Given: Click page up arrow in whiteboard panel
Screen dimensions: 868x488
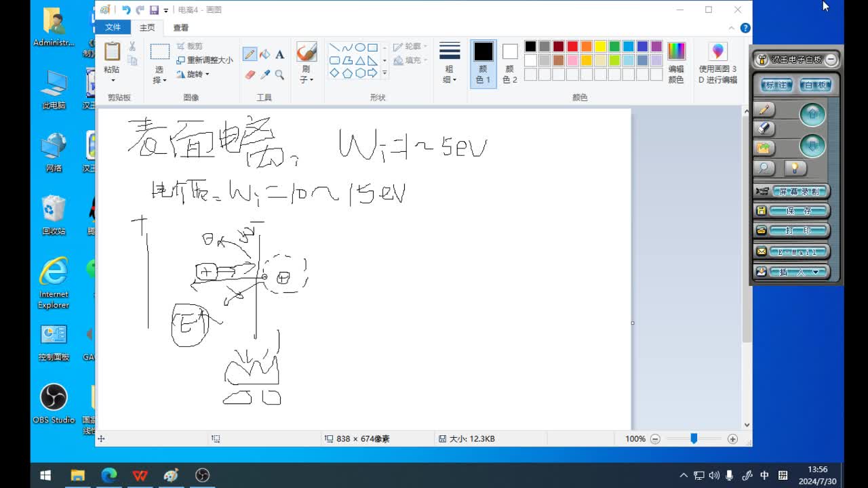Looking at the screenshot, I should [x=812, y=115].
